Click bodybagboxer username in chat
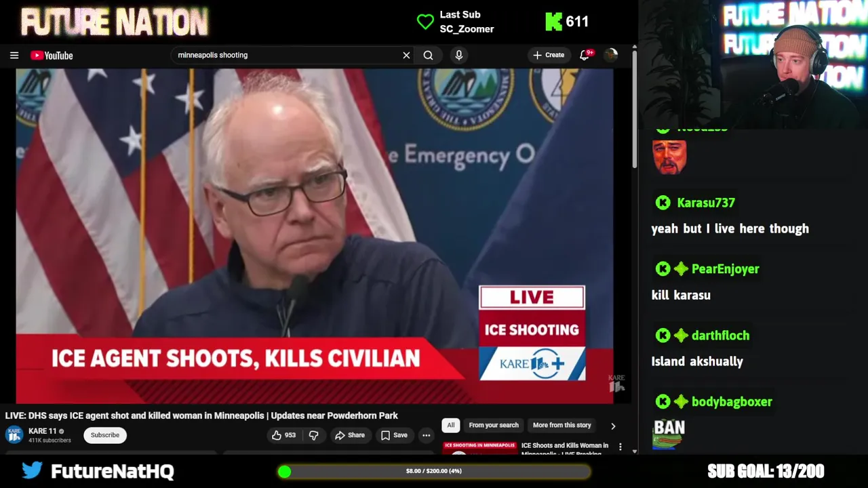The width and height of the screenshot is (868, 488). [732, 402]
